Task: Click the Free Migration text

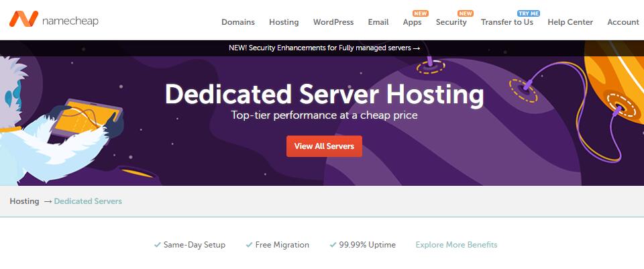Action: click(x=282, y=245)
